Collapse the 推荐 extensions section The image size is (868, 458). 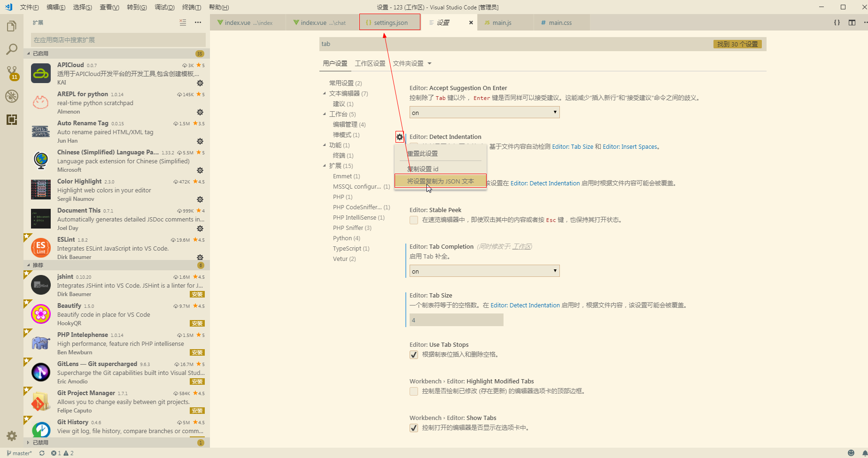click(x=116, y=265)
